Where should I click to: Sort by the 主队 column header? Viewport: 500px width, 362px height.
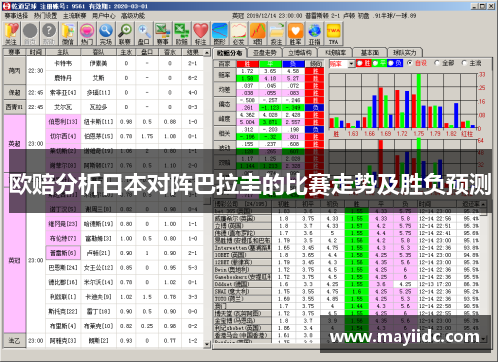pyautogui.click(x=63, y=52)
